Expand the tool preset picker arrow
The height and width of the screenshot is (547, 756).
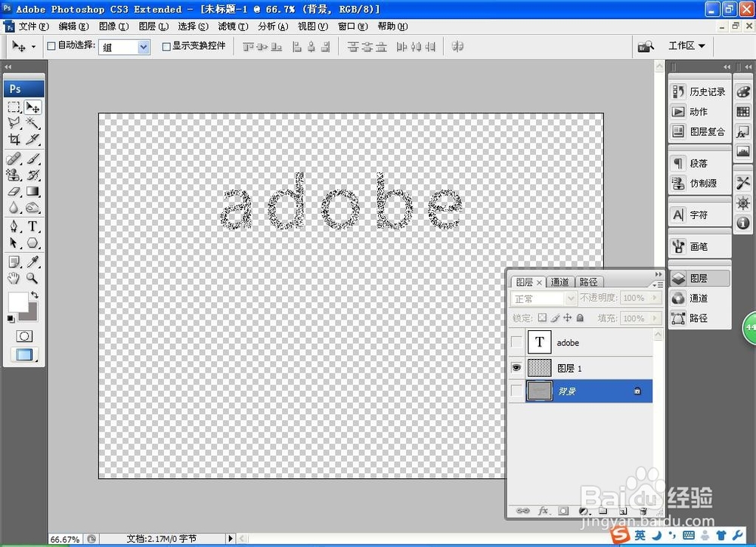pyautogui.click(x=33, y=47)
